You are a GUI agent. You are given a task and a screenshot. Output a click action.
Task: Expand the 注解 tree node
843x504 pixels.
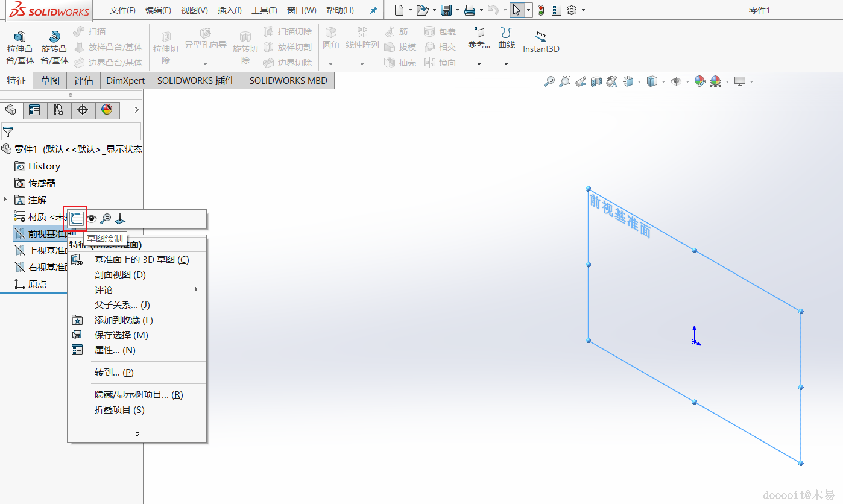point(5,200)
